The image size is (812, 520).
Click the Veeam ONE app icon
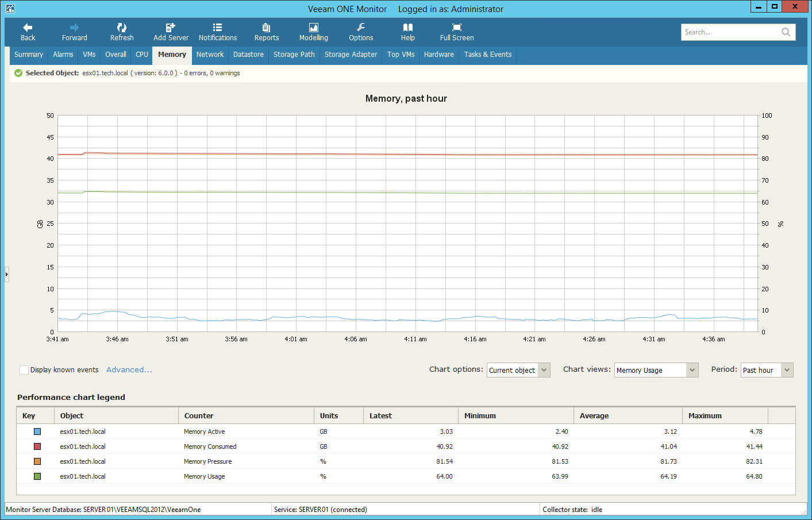tap(10, 8)
